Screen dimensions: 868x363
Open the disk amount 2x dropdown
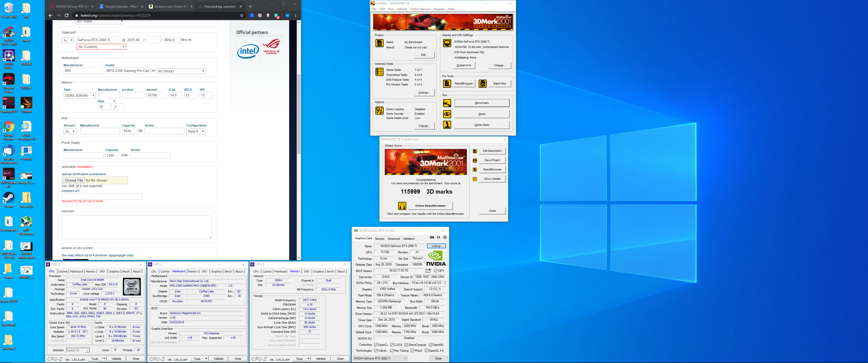(70, 131)
